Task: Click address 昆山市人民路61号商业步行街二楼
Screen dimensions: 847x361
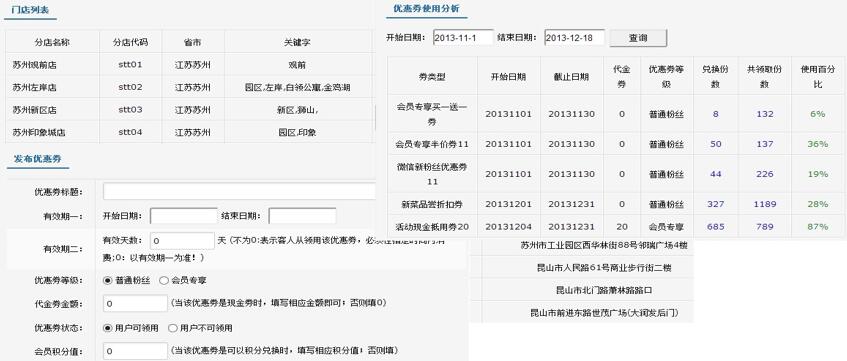Action: coord(603,268)
